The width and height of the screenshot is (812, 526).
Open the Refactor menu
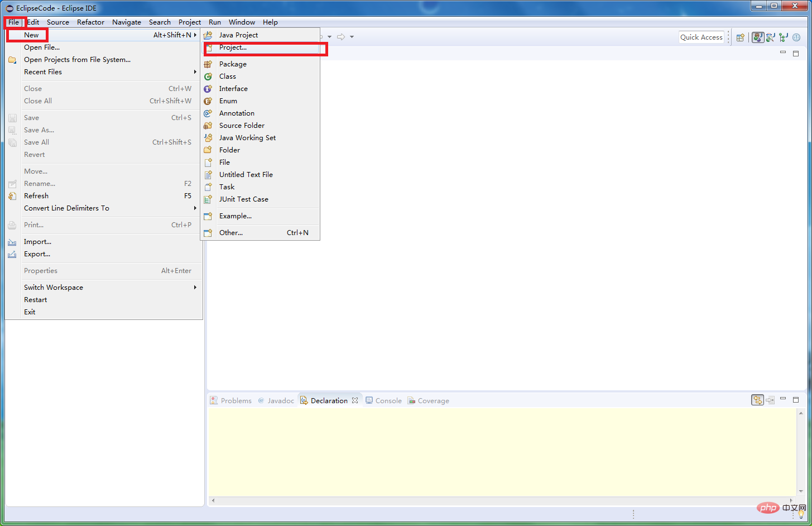90,22
